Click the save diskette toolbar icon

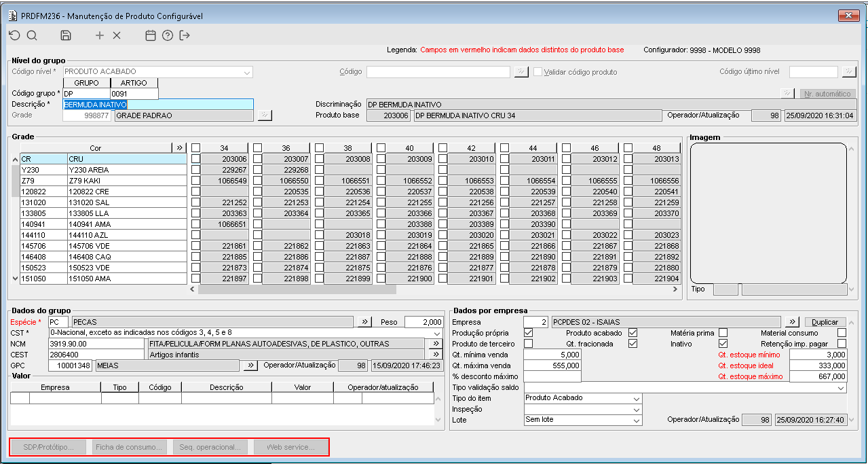click(x=66, y=36)
